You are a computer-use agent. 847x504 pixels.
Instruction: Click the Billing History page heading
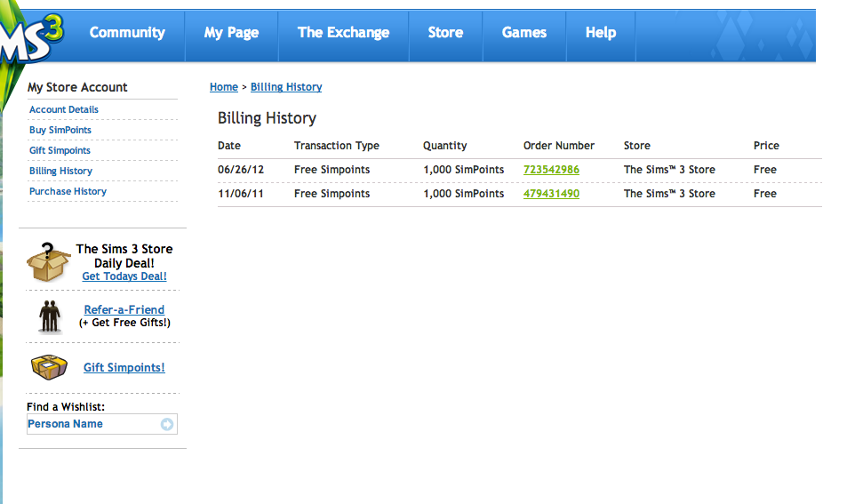267,118
